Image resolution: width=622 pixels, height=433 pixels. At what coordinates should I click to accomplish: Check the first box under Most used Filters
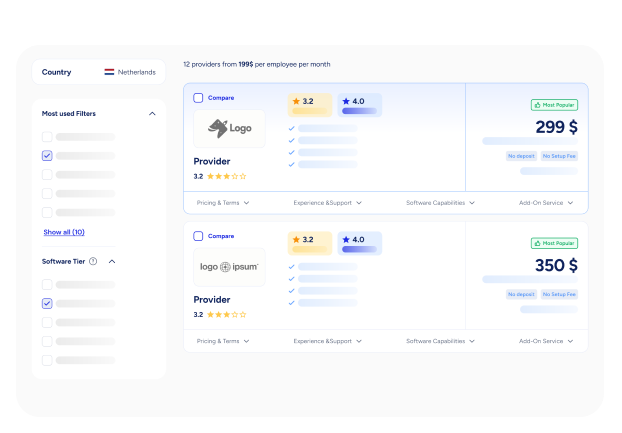47,137
